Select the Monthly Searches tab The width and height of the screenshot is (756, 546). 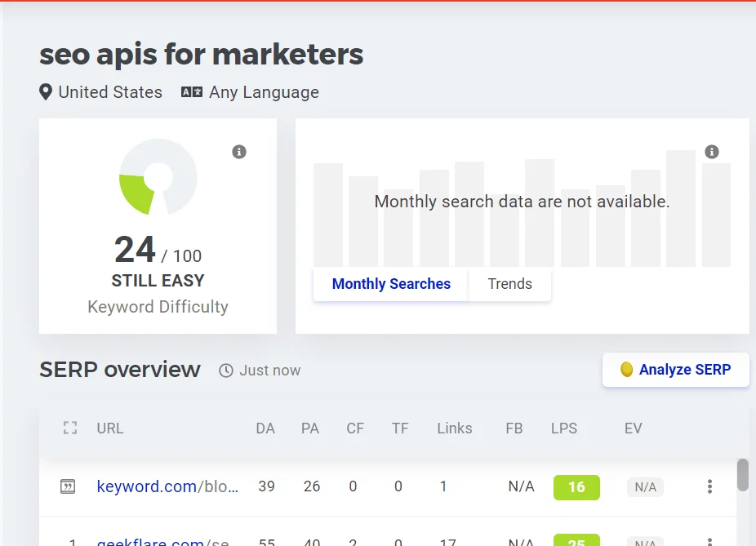point(390,284)
